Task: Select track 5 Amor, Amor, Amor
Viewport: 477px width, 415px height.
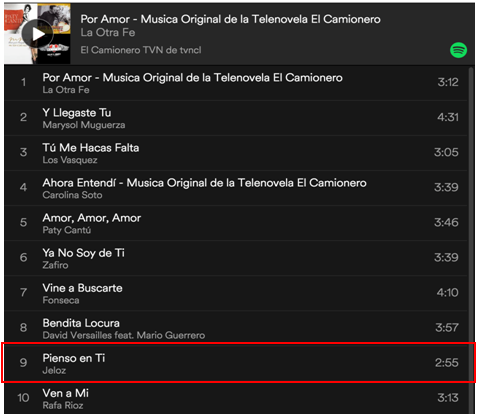Action: click(236, 223)
